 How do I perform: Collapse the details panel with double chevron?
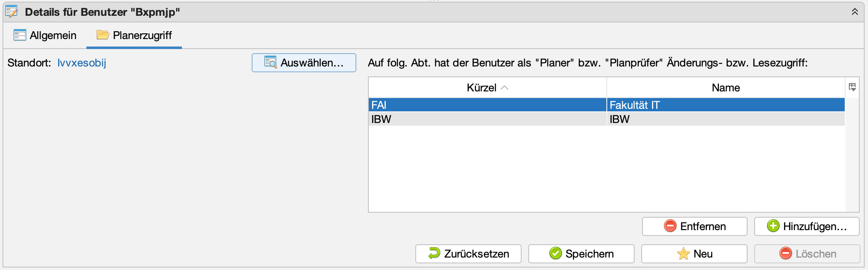pyautogui.click(x=854, y=12)
